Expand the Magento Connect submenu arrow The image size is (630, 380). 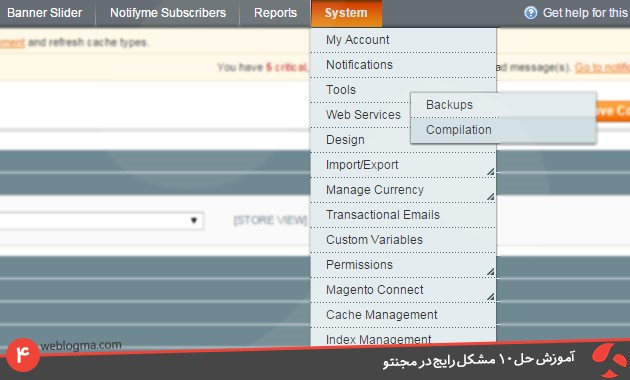(490, 297)
